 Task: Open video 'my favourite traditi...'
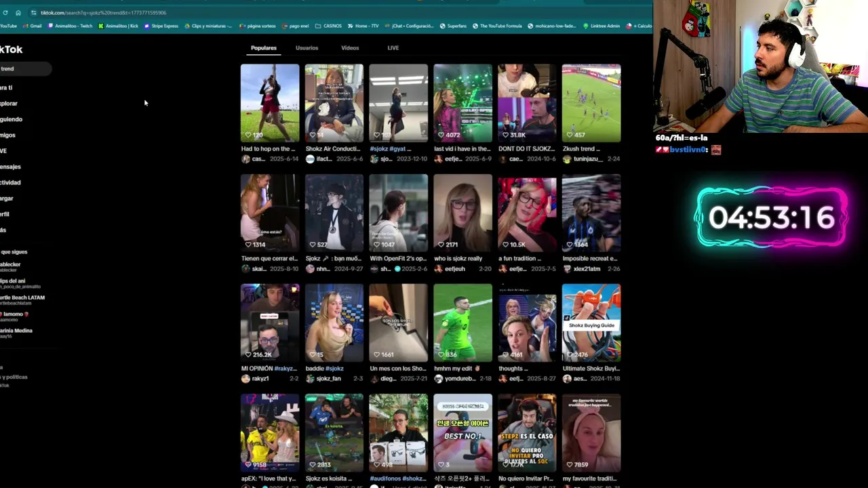pos(591,432)
